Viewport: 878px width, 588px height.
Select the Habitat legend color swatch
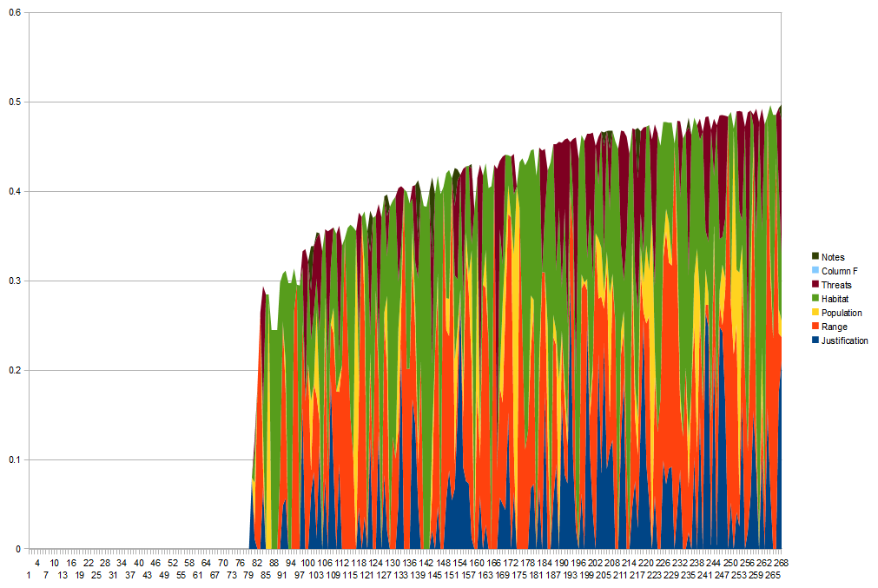(x=815, y=299)
